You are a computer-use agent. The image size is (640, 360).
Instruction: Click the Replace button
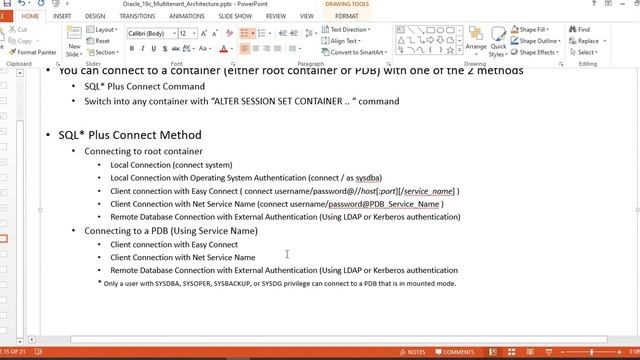pos(584,41)
